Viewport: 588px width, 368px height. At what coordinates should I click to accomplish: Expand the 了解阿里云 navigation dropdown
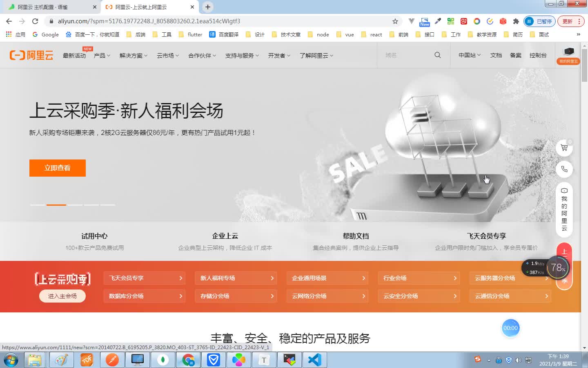pos(316,56)
